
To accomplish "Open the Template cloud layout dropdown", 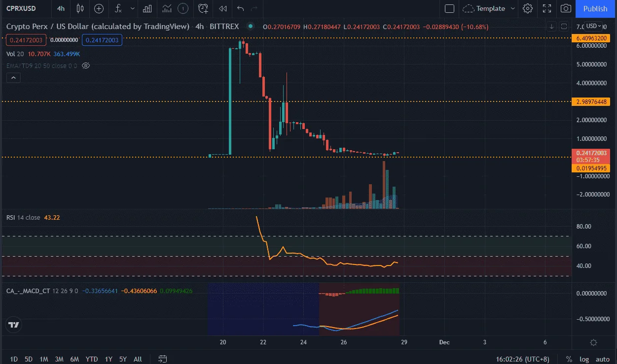I will (x=489, y=8).
